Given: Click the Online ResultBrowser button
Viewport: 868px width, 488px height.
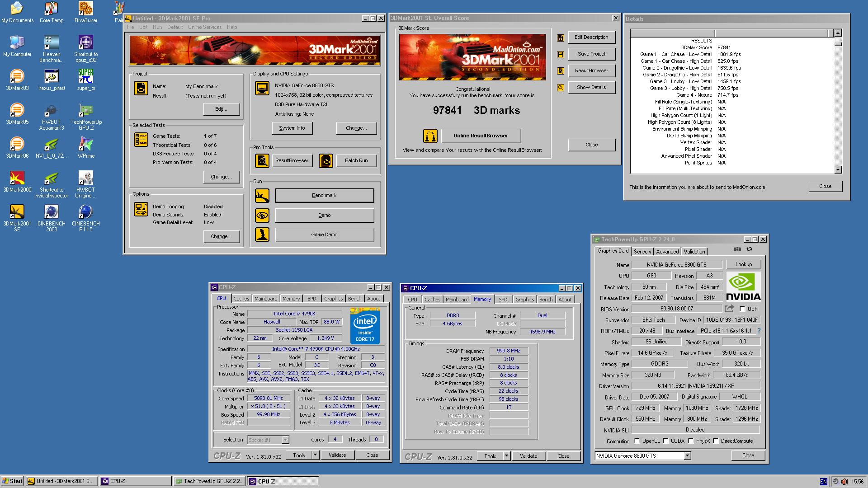Looking at the screenshot, I should pos(481,136).
